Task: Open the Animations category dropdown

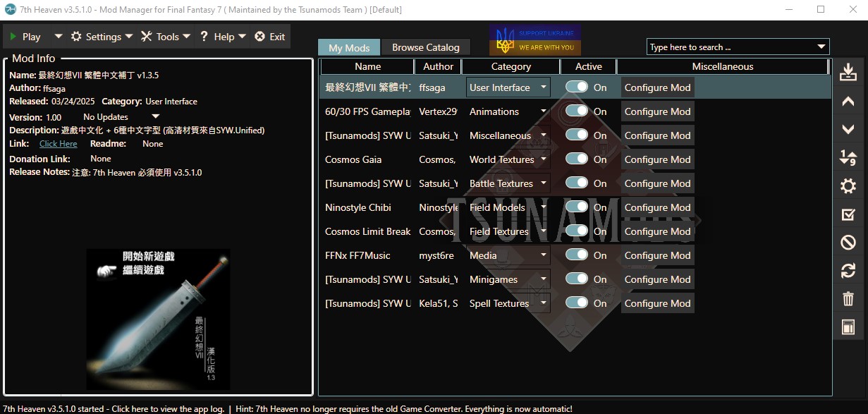Action: coord(508,111)
